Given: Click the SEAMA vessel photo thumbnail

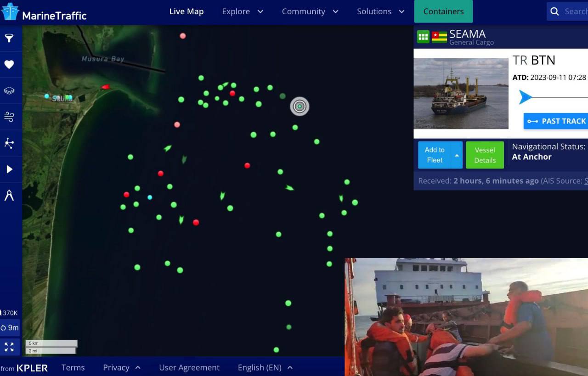Looking at the screenshot, I should tap(461, 93).
